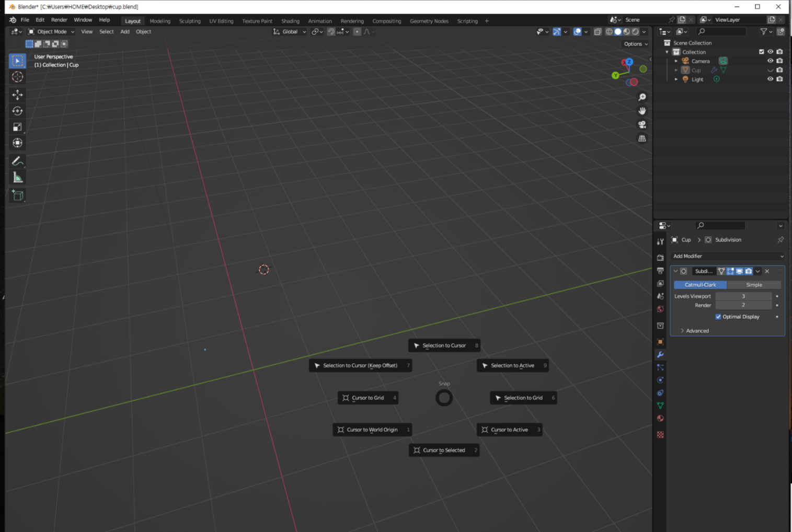Pick the Measure ruler tool
Screen dimensions: 792x532
[17, 178]
